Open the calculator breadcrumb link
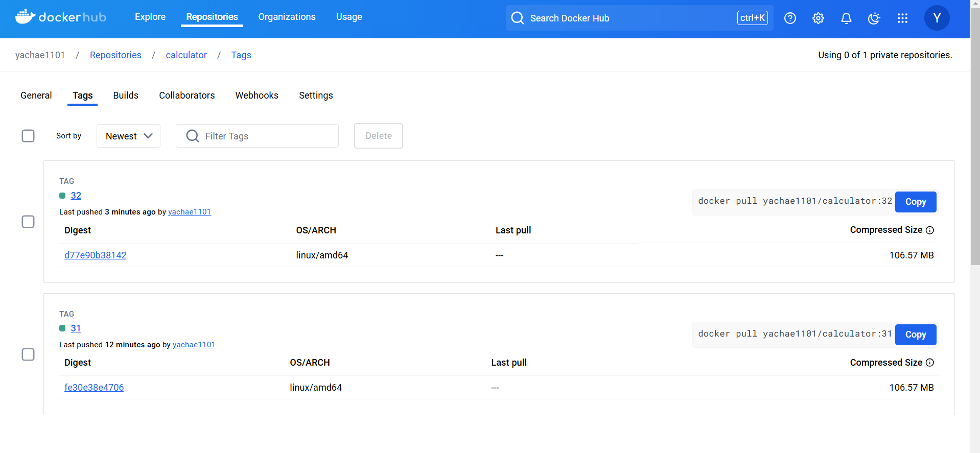Image resolution: width=980 pixels, height=453 pixels. (186, 55)
